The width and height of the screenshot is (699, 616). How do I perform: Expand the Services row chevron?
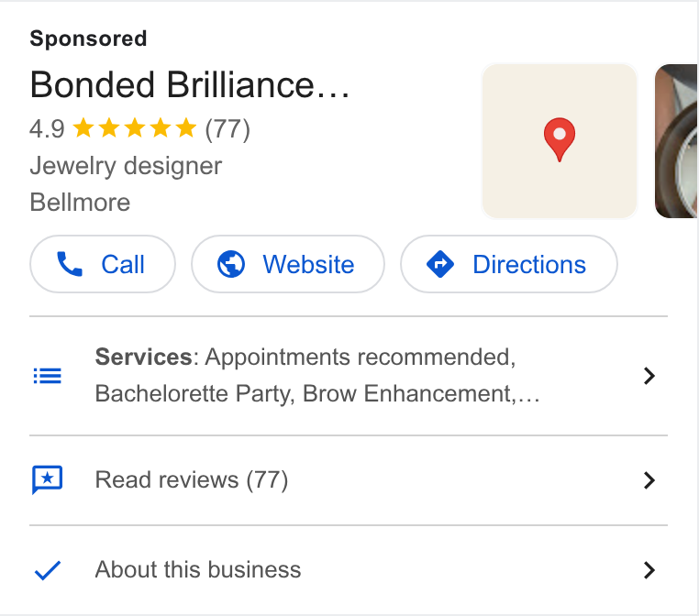(x=649, y=376)
